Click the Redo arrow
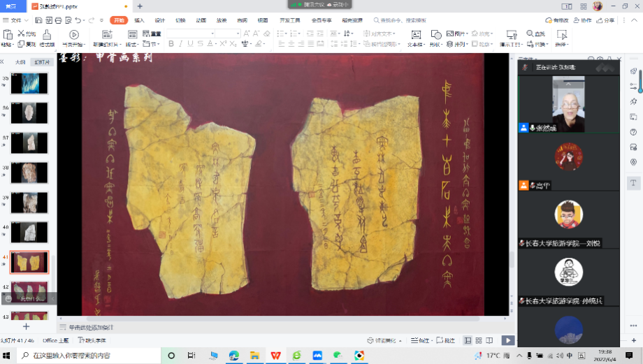 [92, 20]
